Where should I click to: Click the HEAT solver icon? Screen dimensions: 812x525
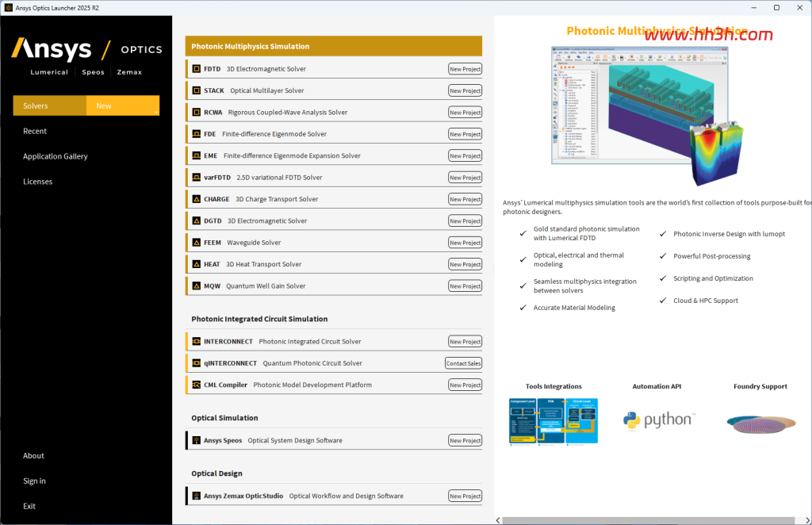pos(197,265)
